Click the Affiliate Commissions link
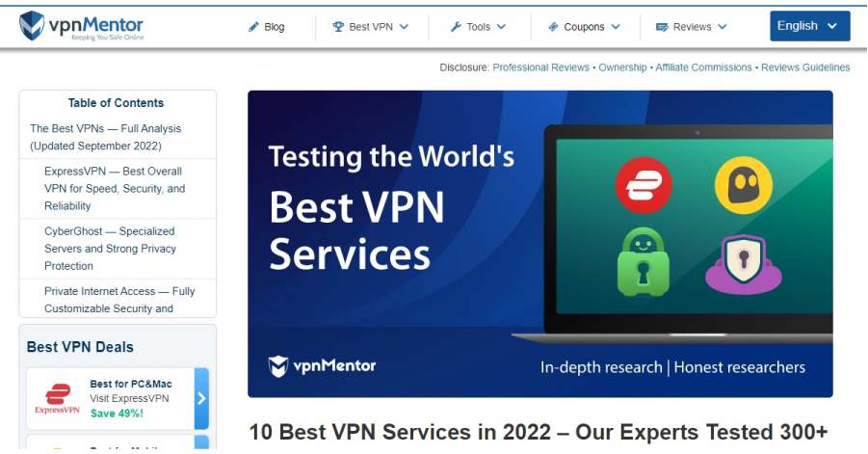Image resolution: width=868 pixels, height=454 pixels. 703,67
